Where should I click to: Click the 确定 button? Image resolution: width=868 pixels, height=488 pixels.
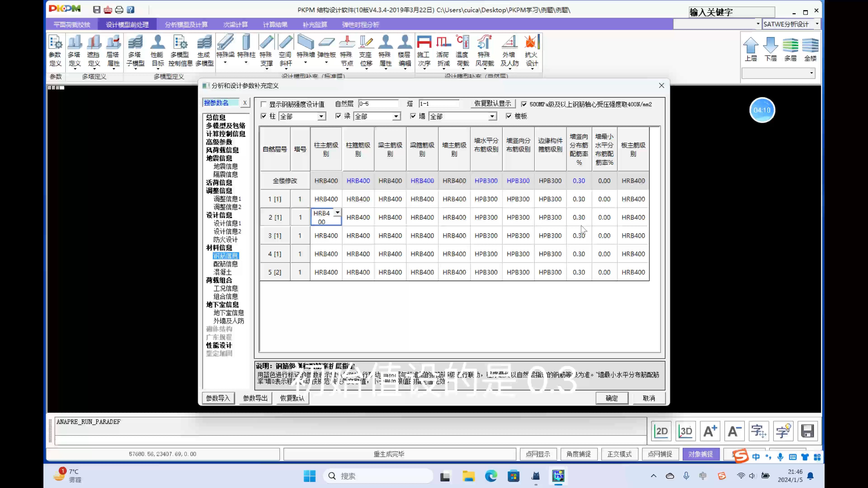tap(612, 398)
